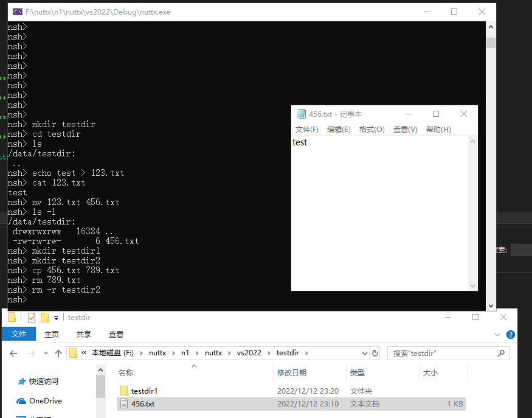This screenshot has height=418, width=532.
Task: Click breadcrumb overflow double-chevron
Action: click(x=84, y=353)
